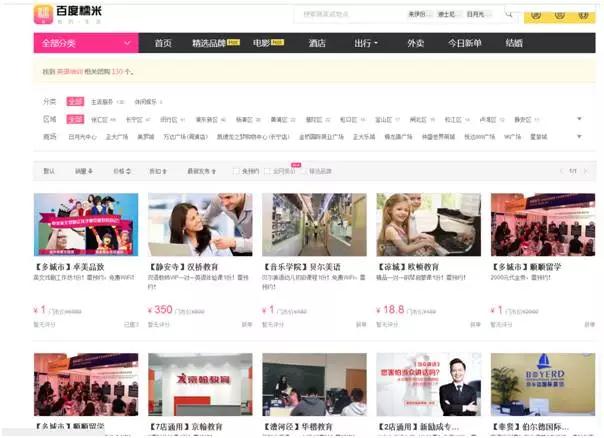This screenshot has height=438, width=604.
Task: Expand the 出行 nav dropdown
Action: pyautogui.click(x=366, y=43)
